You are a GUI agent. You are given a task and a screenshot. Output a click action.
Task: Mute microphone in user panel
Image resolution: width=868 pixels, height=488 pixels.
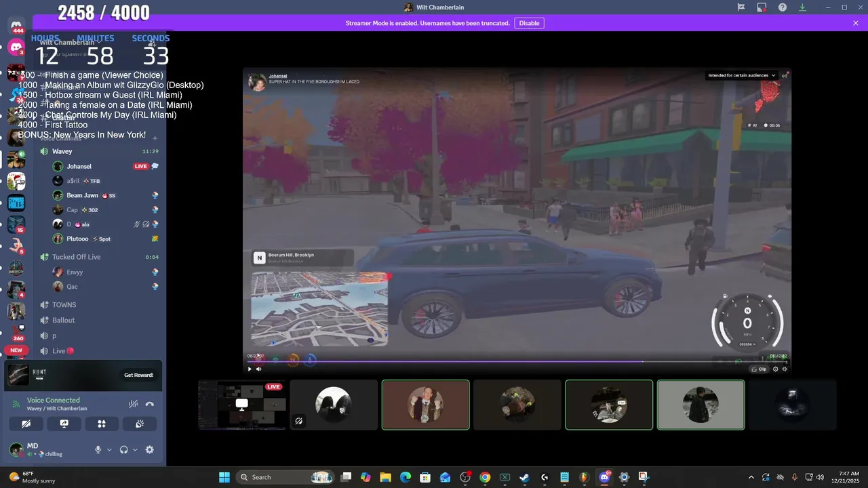98,449
